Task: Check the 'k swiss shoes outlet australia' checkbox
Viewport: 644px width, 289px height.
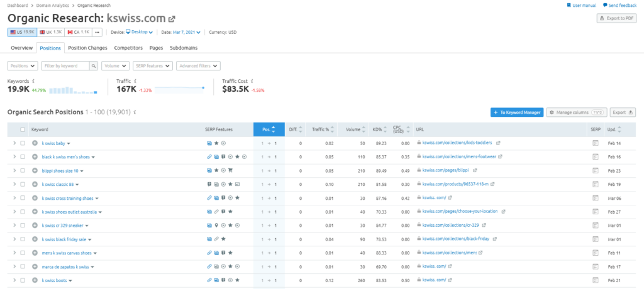Action: [23, 212]
